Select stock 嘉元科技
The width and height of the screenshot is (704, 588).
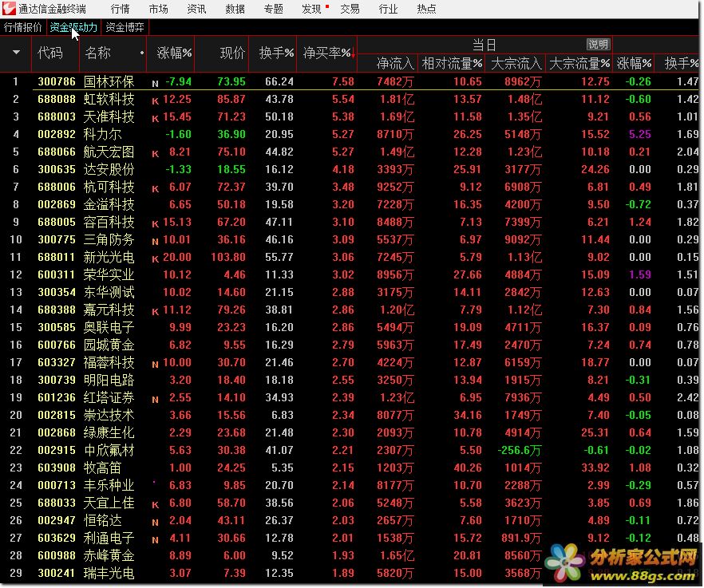coord(109,310)
